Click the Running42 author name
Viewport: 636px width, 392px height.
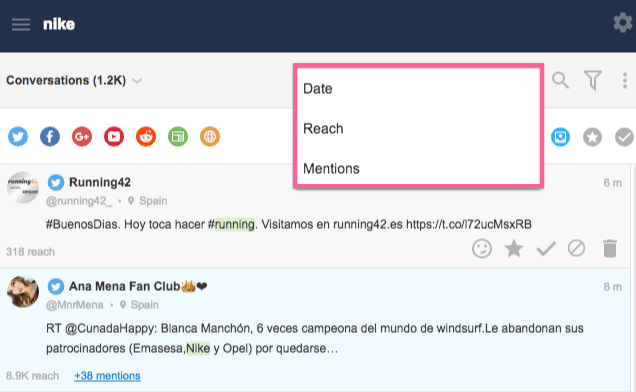(100, 182)
